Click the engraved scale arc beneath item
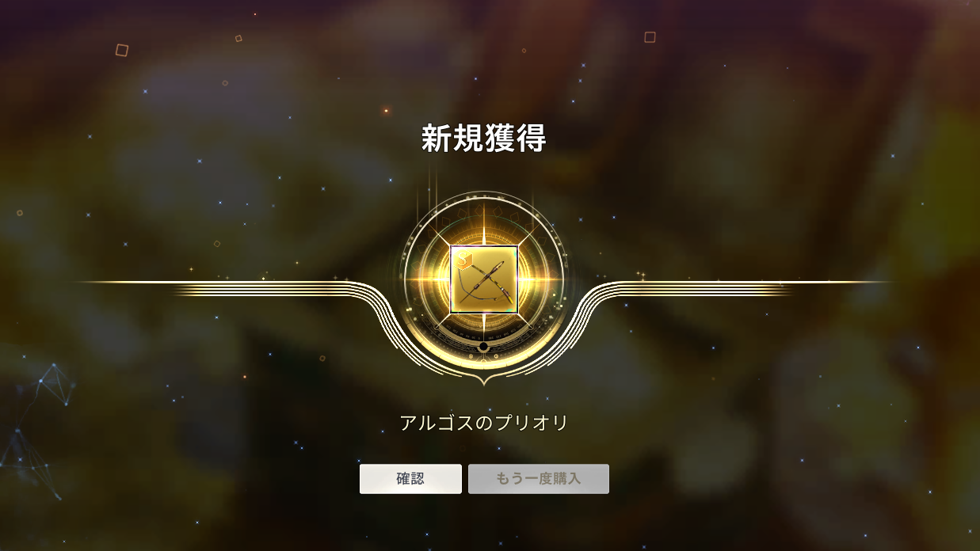Viewport: 980px width, 551px height. (x=483, y=331)
